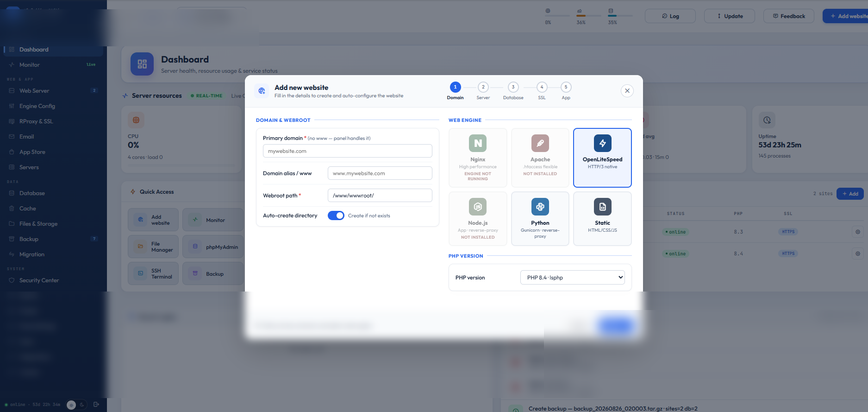Click the Primary domain input field

(x=348, y=151)
